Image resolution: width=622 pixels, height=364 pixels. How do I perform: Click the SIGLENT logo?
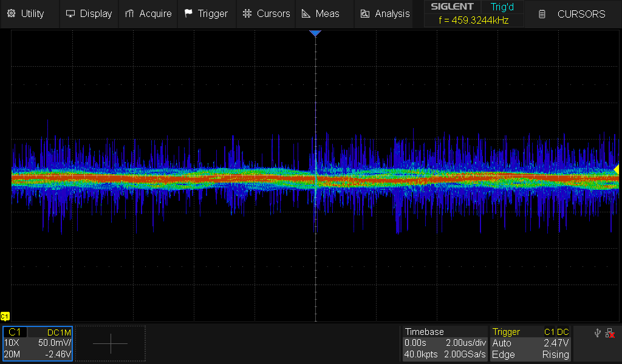point(453,7)
